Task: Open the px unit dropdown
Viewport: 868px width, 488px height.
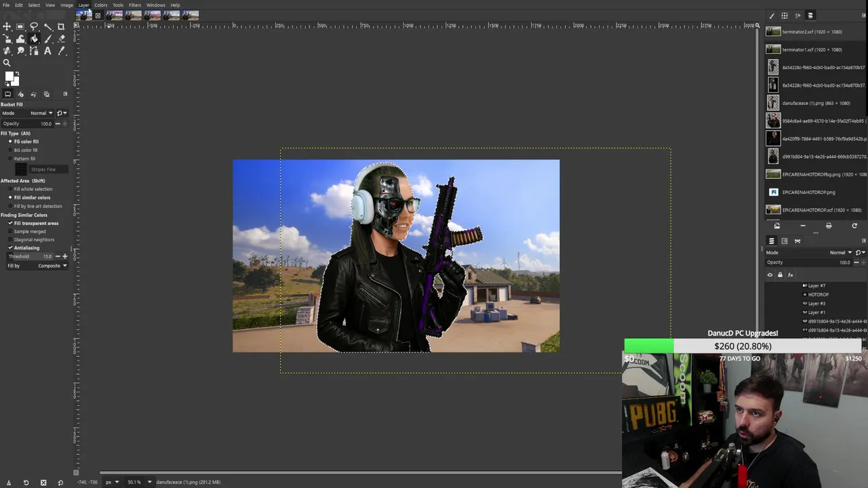Action: point(112,482)
